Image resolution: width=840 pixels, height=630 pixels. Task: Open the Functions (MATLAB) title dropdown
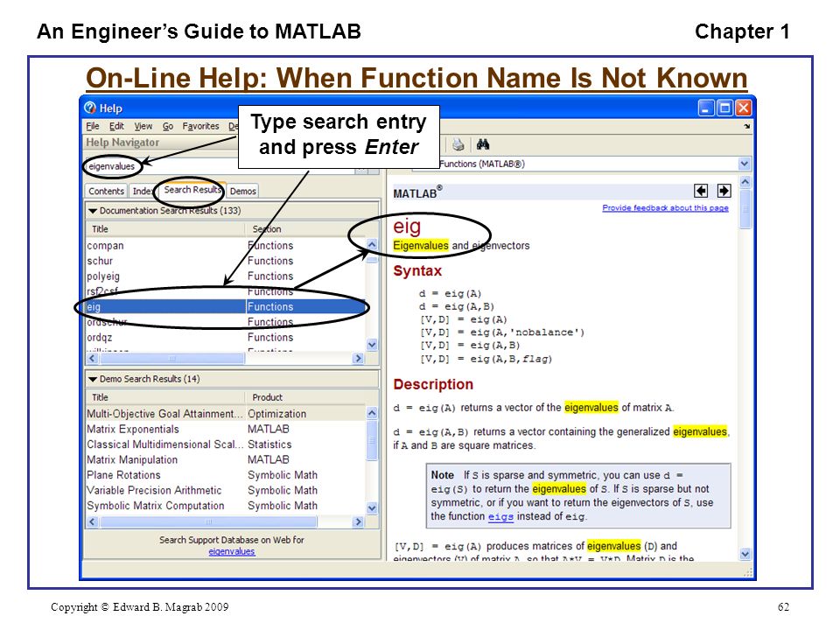click(744, 164)
